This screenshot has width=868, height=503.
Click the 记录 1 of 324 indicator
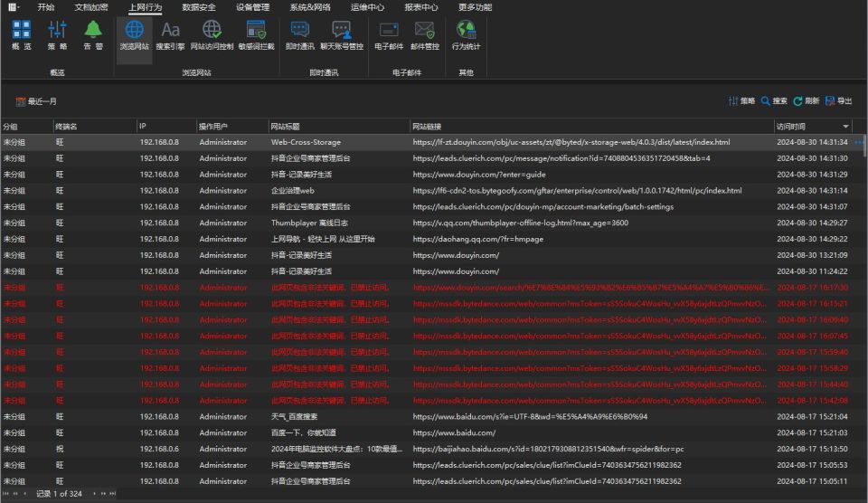pyautogui.click(x=59, y=494)
